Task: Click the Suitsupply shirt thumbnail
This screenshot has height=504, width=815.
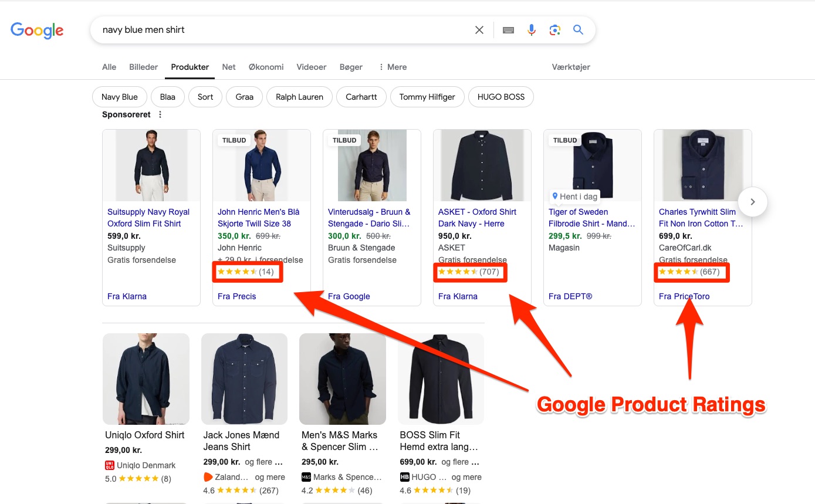Action: tap(151, 165)
